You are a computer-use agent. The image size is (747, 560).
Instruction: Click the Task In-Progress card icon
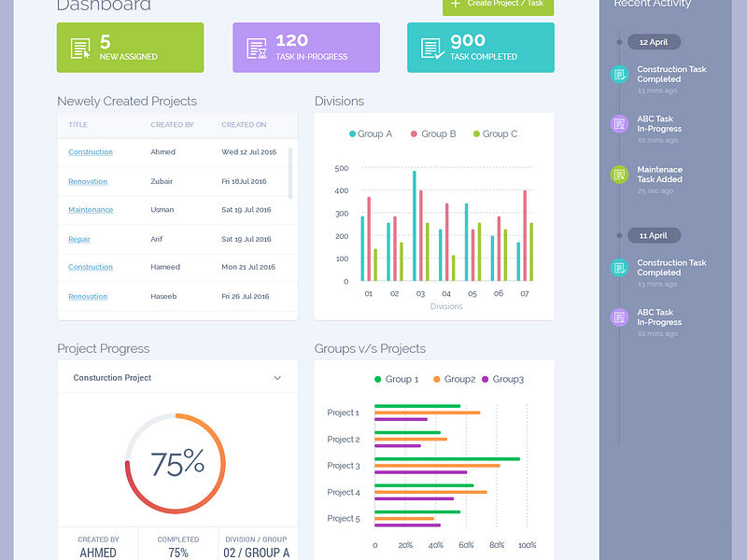point(255,47)
